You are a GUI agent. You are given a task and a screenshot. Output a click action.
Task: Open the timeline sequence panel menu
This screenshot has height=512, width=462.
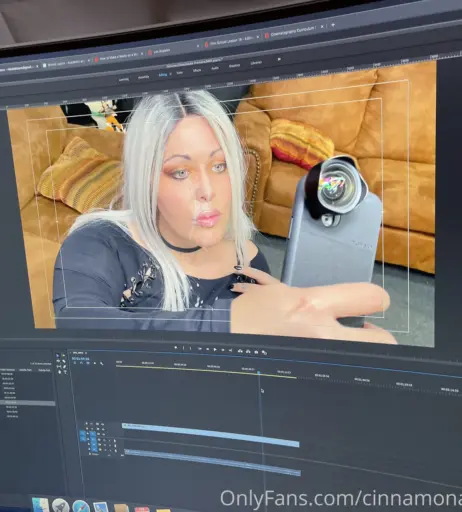tap(86, 353)
